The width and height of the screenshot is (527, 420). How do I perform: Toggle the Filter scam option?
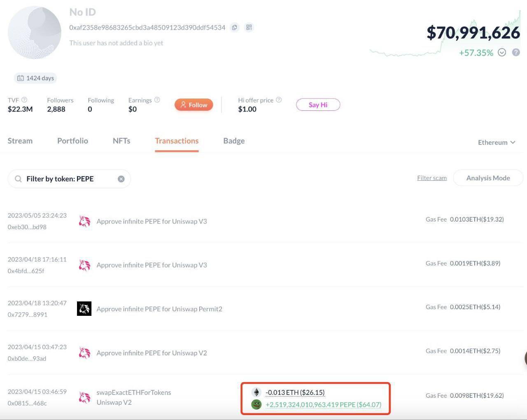pyautogui.click(x=431, y=178)
